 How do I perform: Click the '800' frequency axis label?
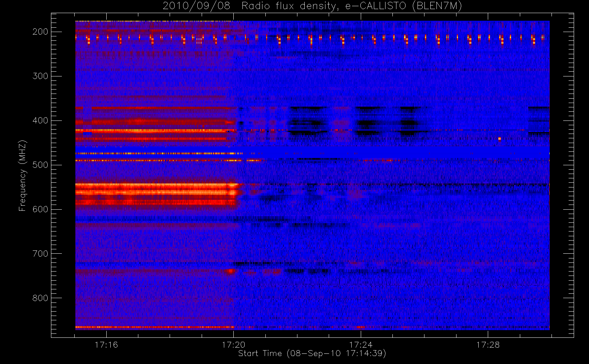40,298
